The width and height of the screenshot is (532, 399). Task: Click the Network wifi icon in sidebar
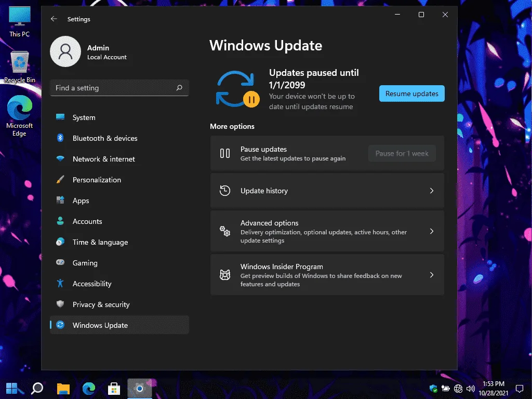point(60,158)
